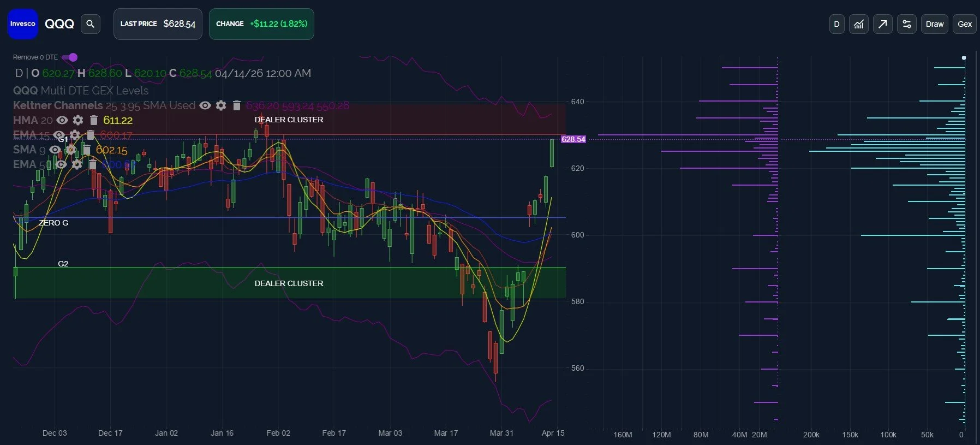Click the G1 level label

click(63, 139)
